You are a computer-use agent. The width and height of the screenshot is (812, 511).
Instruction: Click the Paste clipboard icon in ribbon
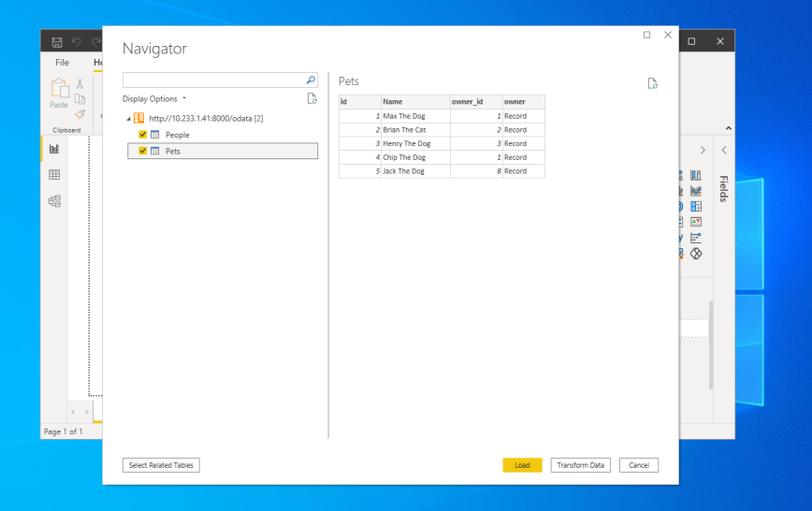[x=60, y=88]
